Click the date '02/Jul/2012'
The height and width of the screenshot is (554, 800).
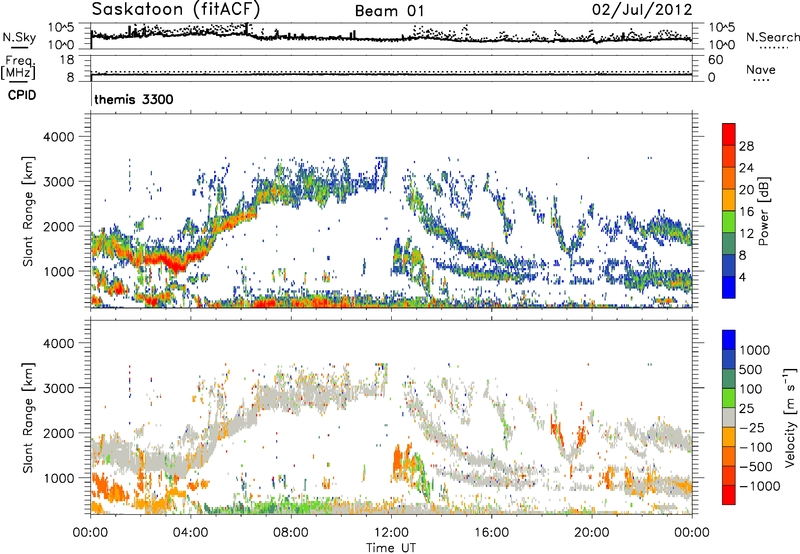[x=642, y=9]
